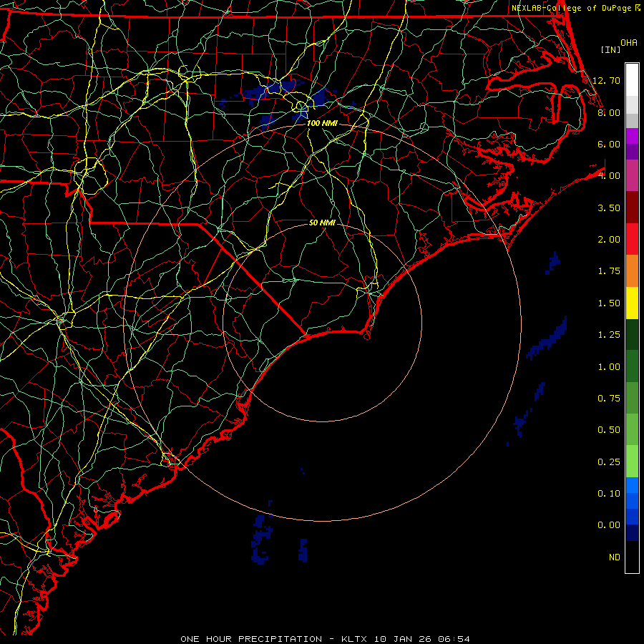Screen dimensions: 644x644
Task: Select the 1.50 legend value
Action: click(x=609, y=303)
